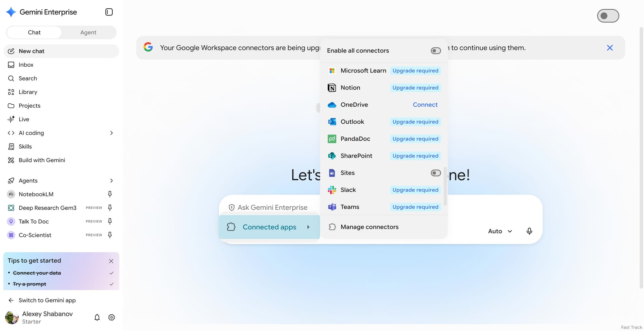
Task: Click the Microsoft Learn connector icon
Action: pyautogui.click(x=332, y=71)
